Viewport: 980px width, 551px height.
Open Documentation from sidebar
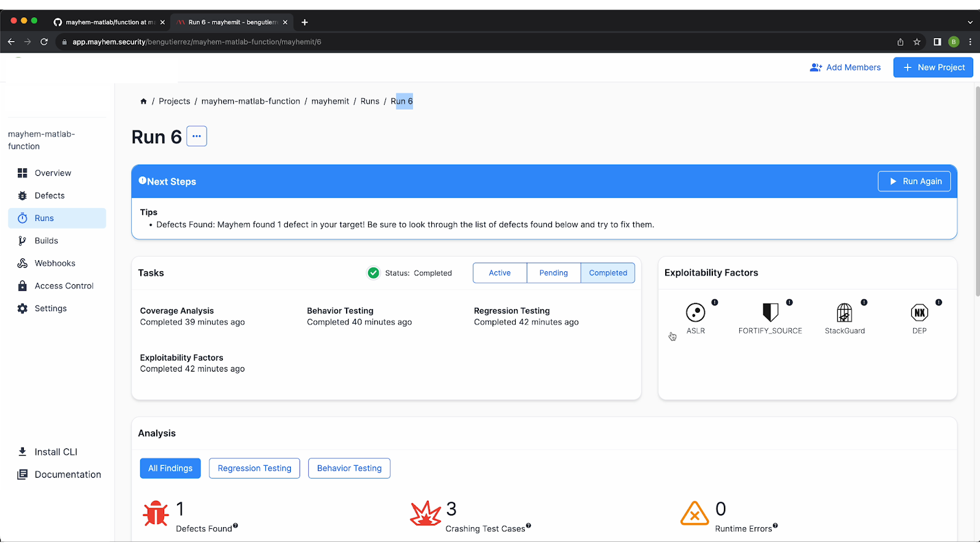tap(59, 474)
